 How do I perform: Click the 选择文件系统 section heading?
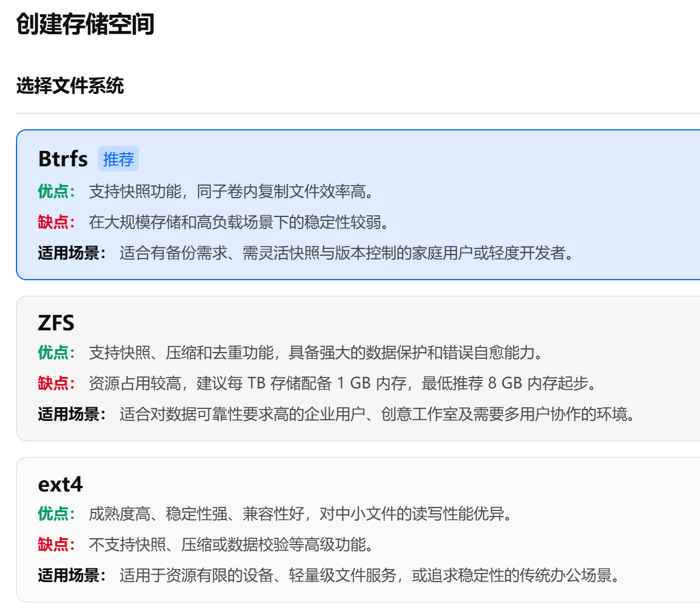(70, 86)
